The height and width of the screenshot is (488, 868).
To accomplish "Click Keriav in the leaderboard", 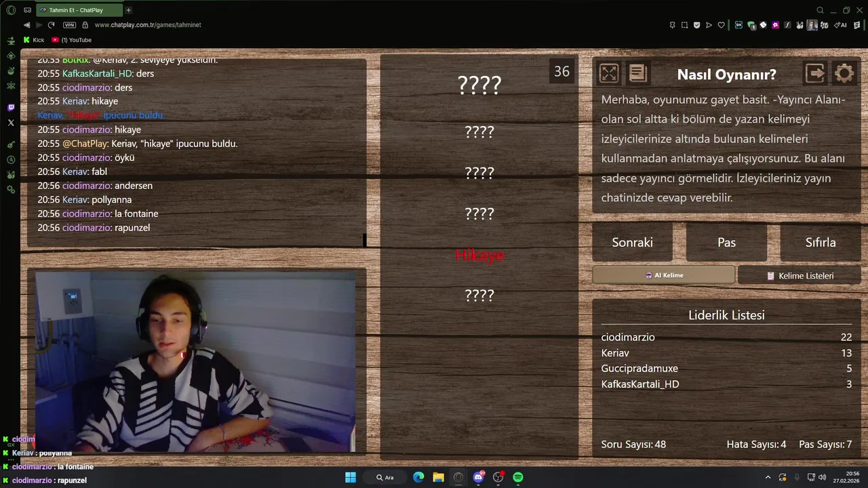I will coord(615,353).
